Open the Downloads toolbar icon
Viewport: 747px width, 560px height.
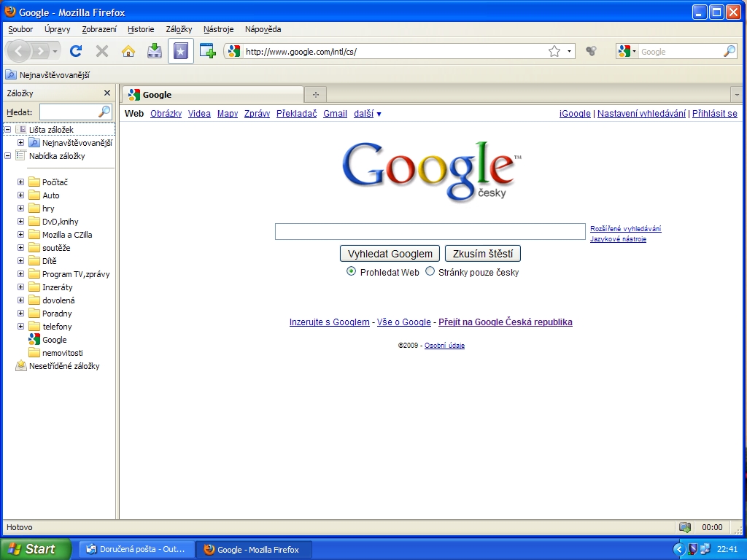(155, 51)
